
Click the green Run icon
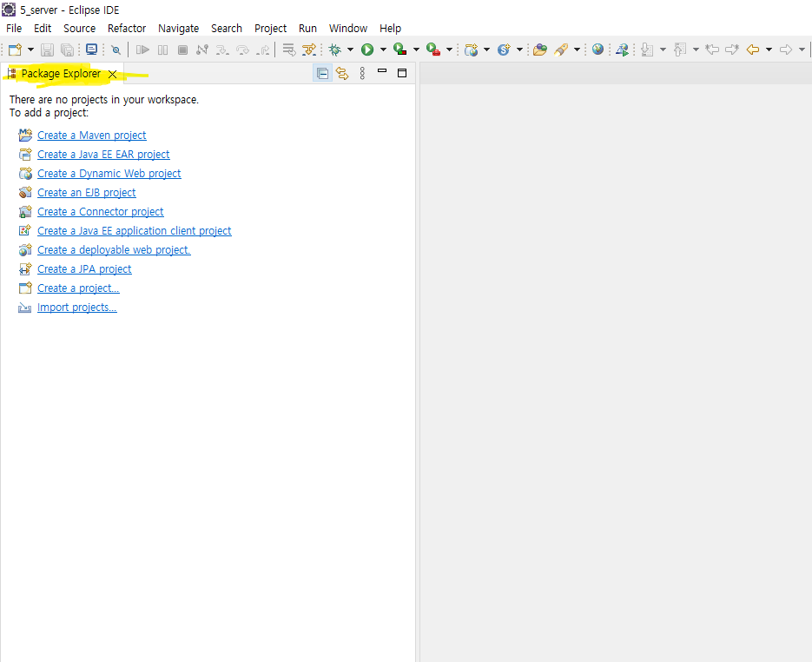(x=367, y=50)
